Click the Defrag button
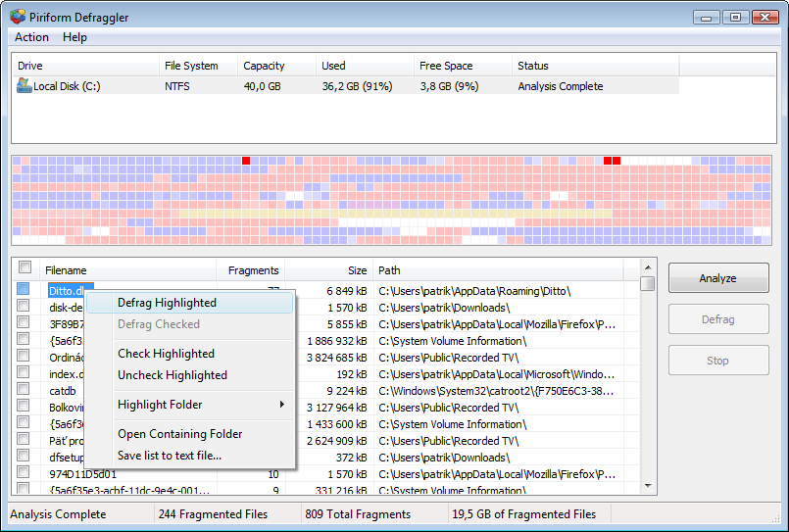This screenshot has height=532, width=789. 718,319
